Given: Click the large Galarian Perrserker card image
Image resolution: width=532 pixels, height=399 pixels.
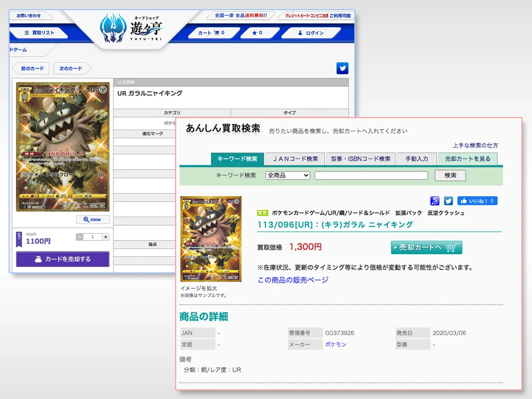Looking at the screenshot, I should [x=63, y=147].
